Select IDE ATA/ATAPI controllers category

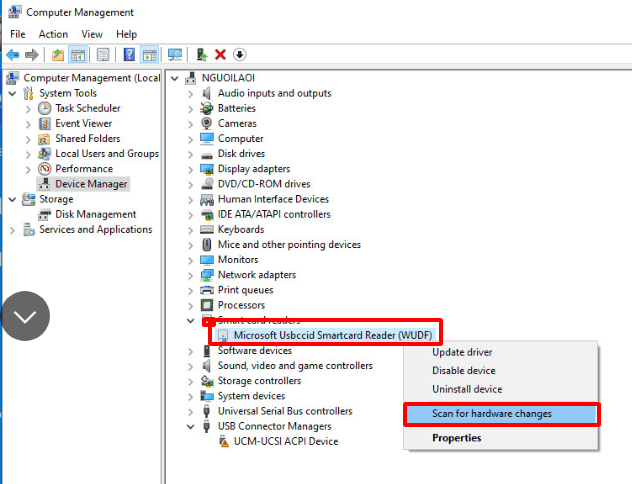pos(274,214)
